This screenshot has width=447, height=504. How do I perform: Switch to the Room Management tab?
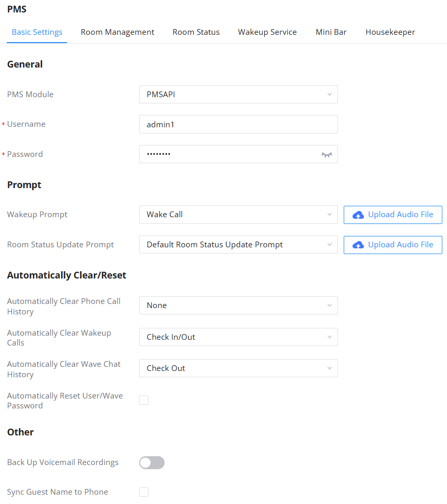(x=117, y=32)
